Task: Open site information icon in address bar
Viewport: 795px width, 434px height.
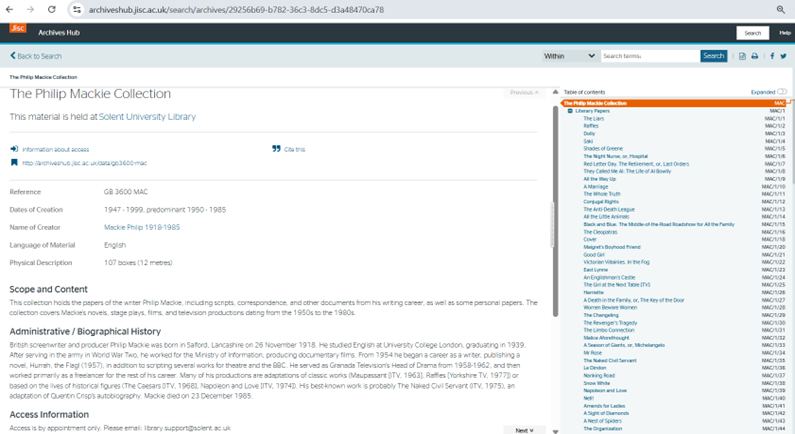Action: (77, 10)
